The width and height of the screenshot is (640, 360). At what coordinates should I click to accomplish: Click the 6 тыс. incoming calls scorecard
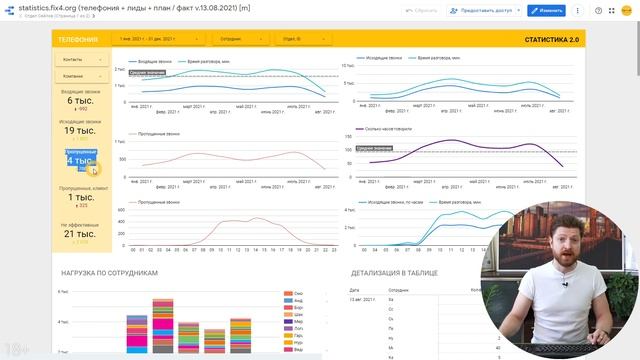(80, 100)
